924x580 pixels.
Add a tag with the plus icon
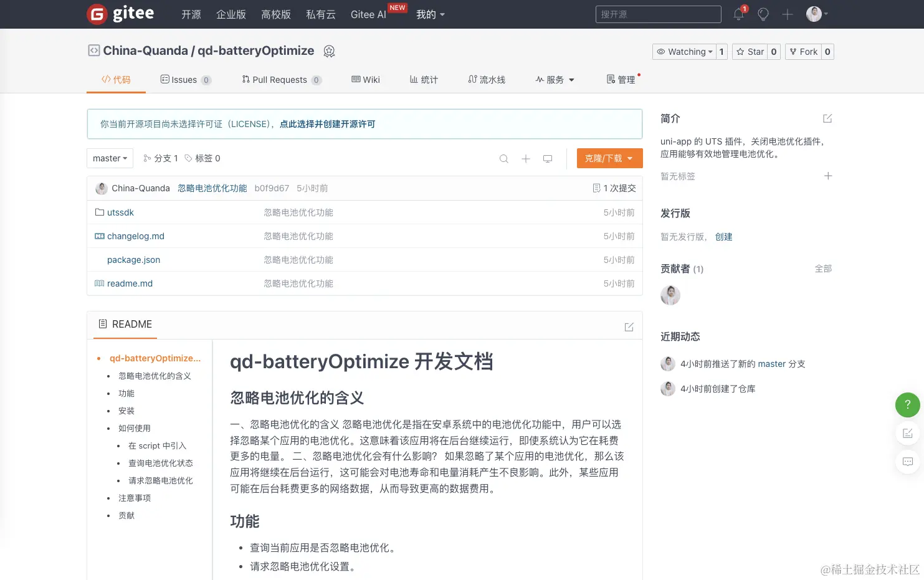pyautogui.click(x=828, y=176)
